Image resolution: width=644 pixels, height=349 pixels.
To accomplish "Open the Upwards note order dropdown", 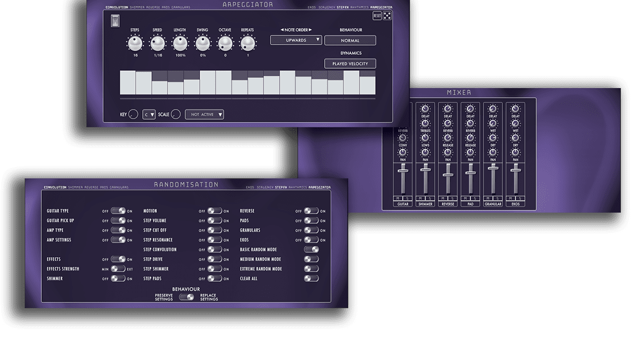I will tap(296, 40).
